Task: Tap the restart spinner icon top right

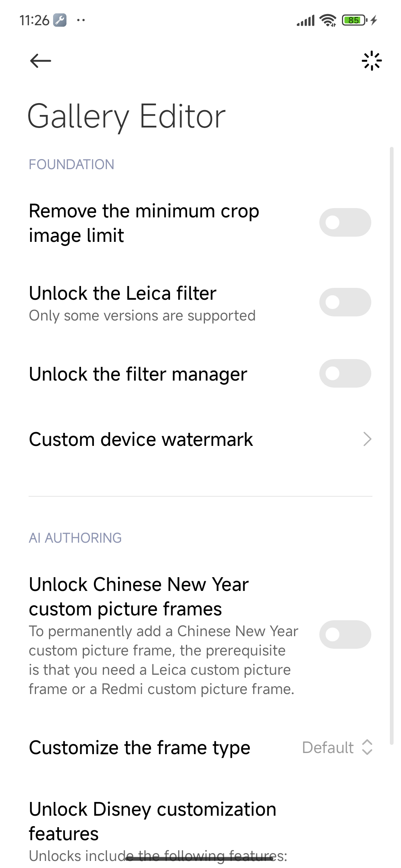Action: pyautogui.click(x=371, y=61)
